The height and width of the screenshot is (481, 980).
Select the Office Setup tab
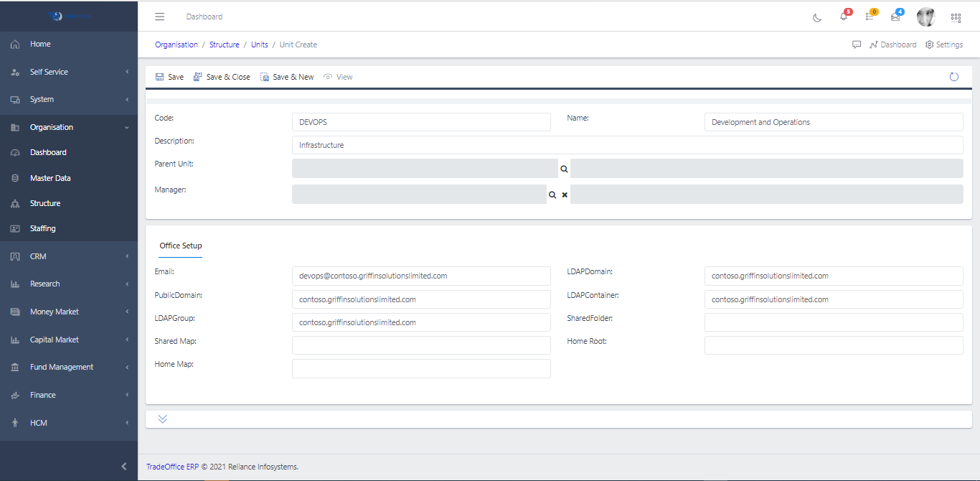(181, 246)
